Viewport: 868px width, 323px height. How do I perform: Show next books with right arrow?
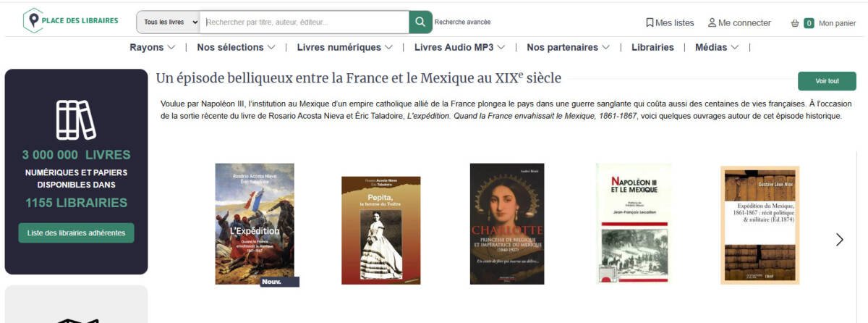839,240
